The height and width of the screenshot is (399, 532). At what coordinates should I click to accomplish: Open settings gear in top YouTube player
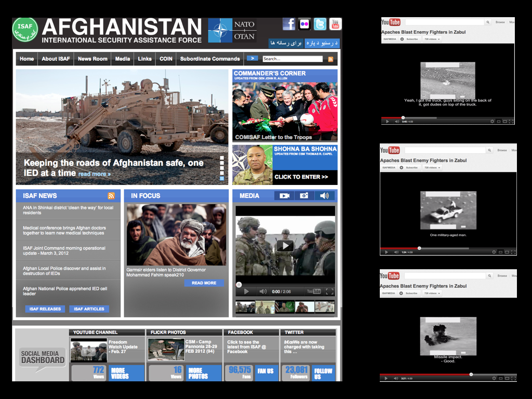492,122
